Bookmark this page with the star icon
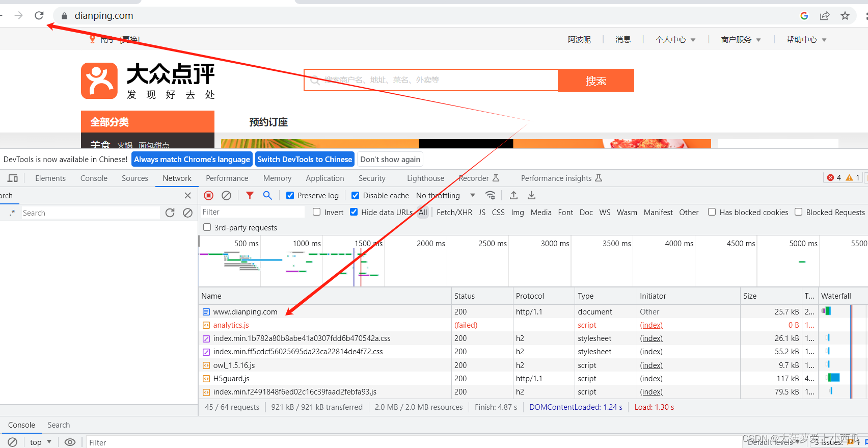Image resolution: width=868 pixels, height=448 pixels. [845, 16]
